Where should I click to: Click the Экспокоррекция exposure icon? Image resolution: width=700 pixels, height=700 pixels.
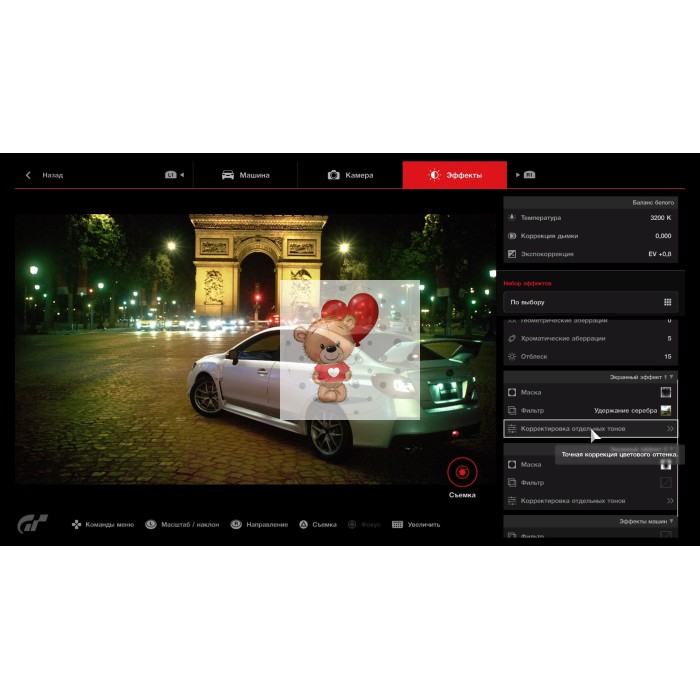tap(512, 254)
